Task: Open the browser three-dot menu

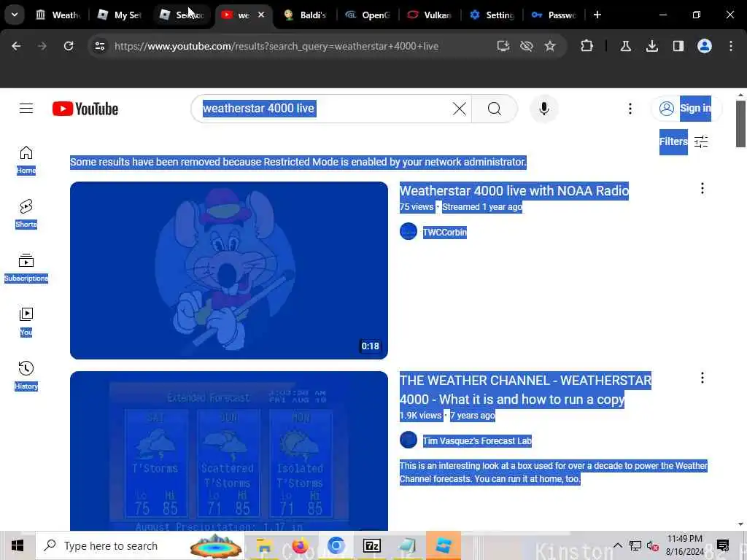Action: [731, 46]
